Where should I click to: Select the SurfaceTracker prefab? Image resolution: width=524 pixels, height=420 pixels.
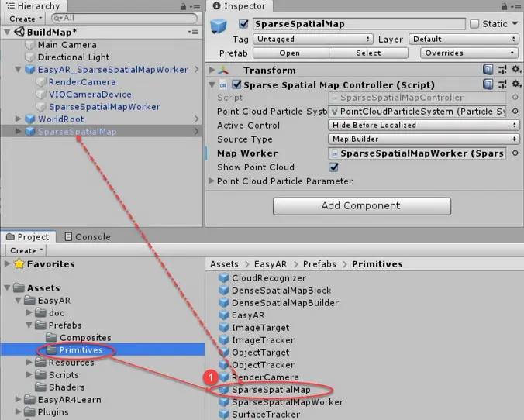(260, 414)
